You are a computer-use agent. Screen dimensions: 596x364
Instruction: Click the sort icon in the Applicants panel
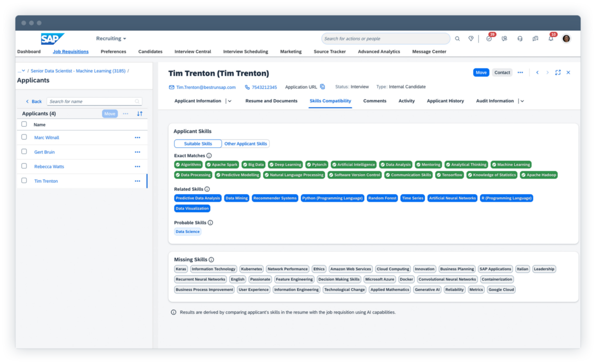140,113
